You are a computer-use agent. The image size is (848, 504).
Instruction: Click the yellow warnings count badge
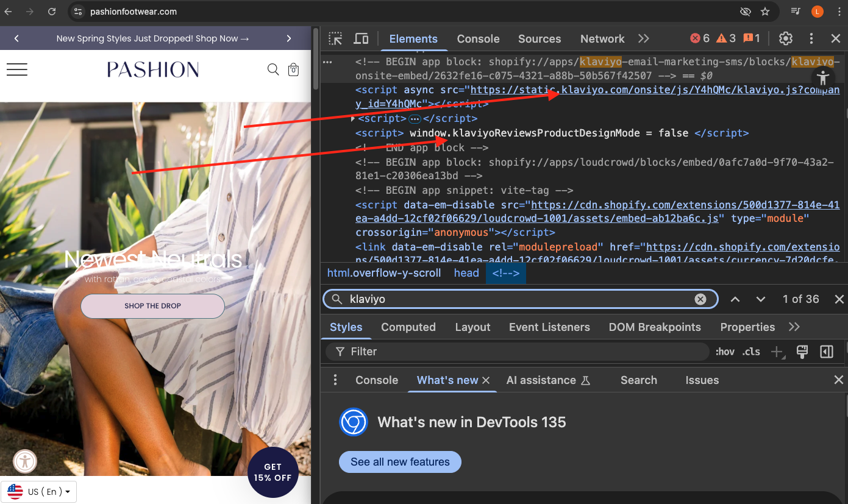[726, 38]
